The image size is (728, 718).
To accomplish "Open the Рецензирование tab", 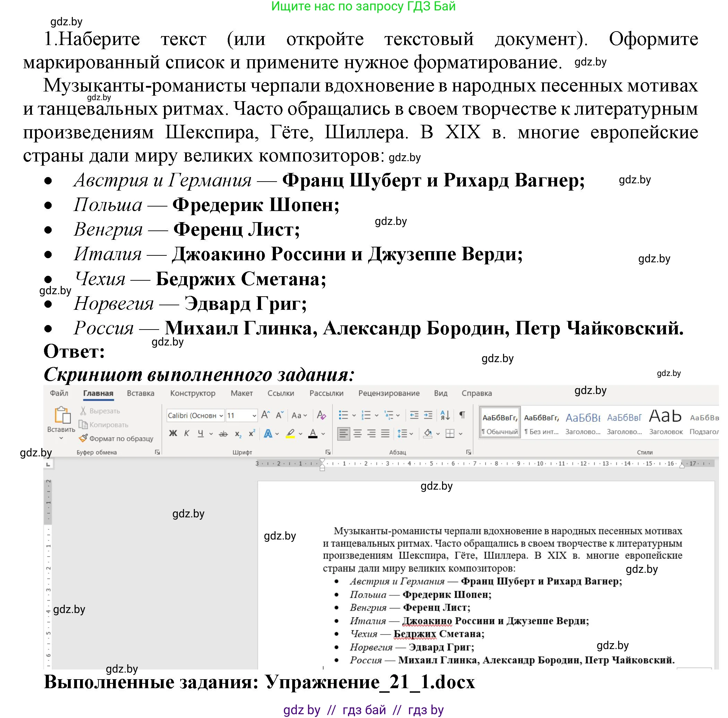I will tap(390, 393).
